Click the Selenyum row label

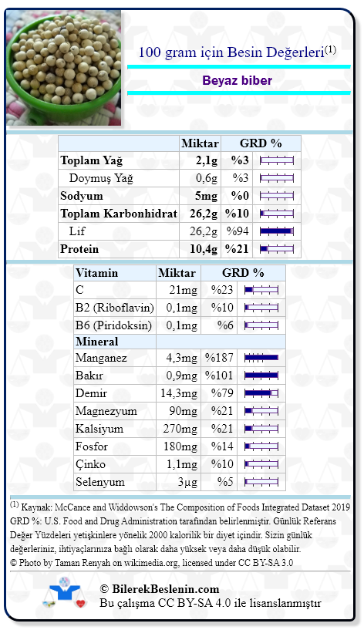[100, 482]
